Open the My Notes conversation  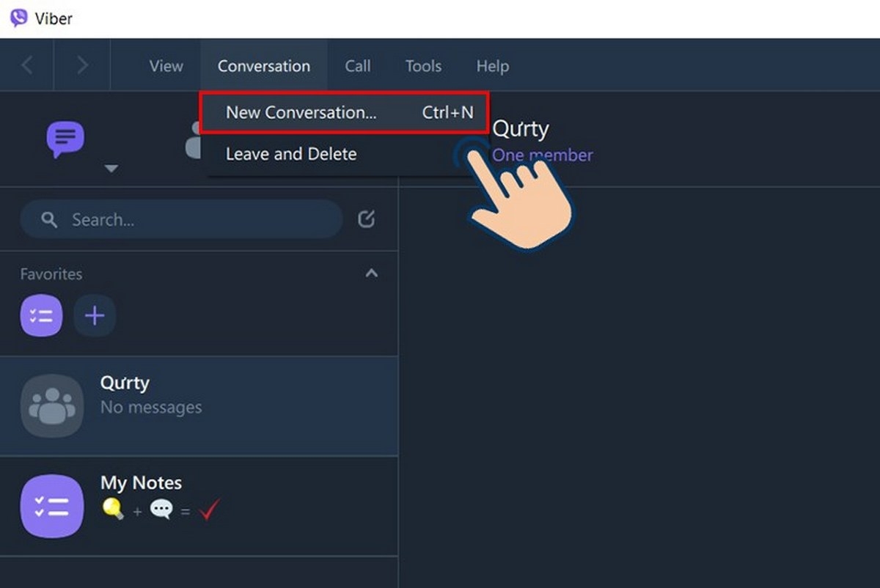click(199, 506)
